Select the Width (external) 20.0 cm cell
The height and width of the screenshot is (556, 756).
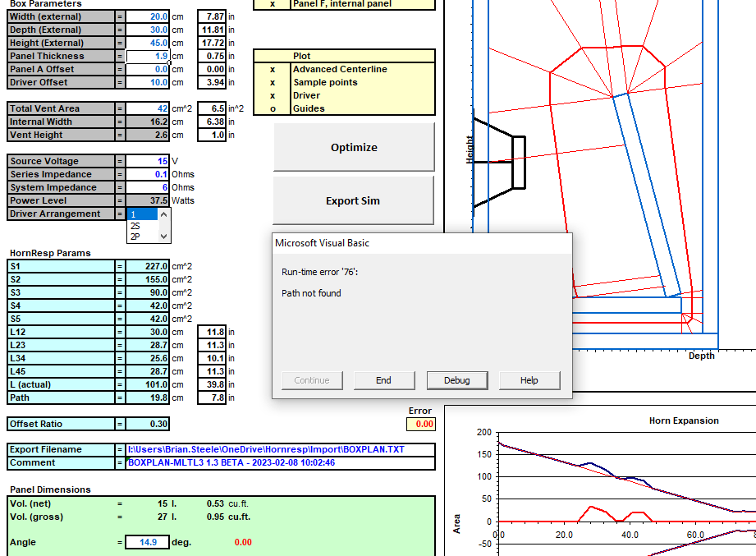click(x=148, y=16)
